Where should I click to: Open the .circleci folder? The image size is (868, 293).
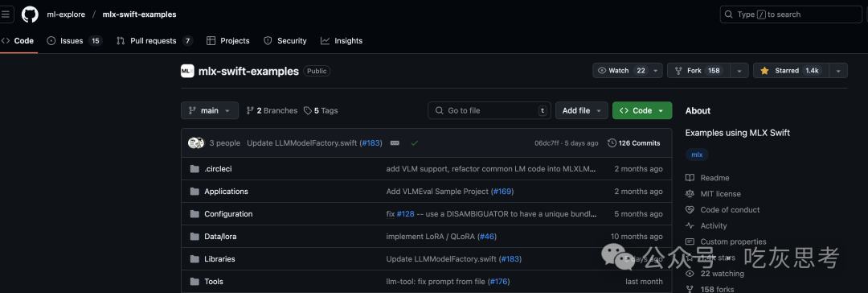[218, 169]
